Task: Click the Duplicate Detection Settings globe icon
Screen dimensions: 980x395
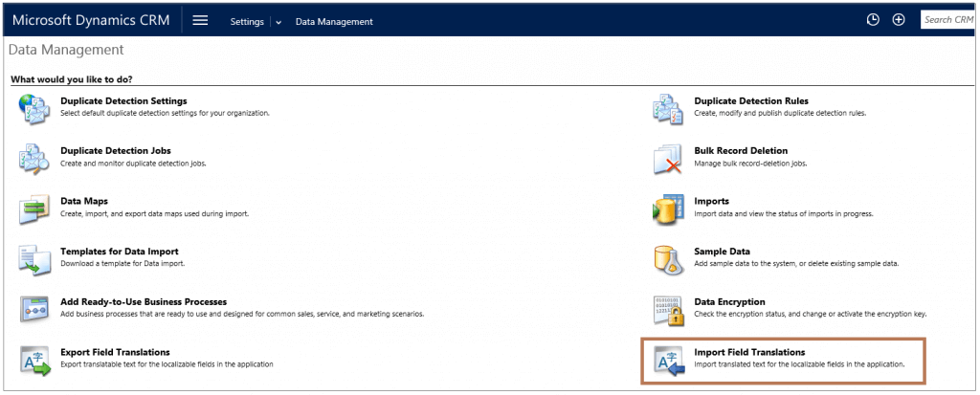Action: point(34,108)
